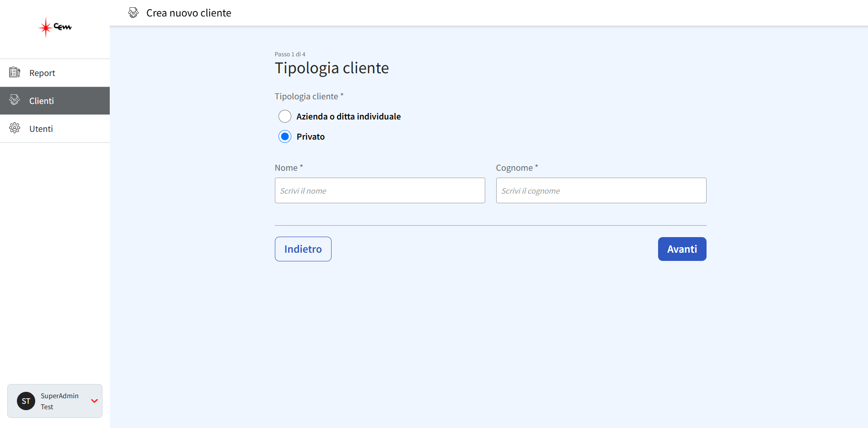Open the Clienti section
Viewport: 868px width, 428px height.
[x=55, y=101]
